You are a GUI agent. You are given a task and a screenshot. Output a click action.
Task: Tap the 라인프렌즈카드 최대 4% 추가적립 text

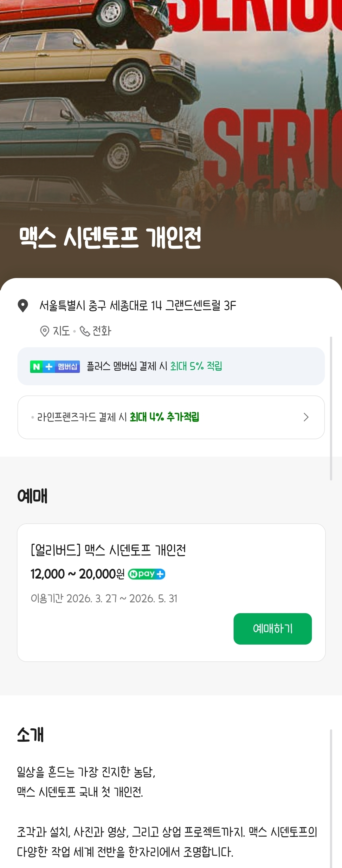[x=118, y=417]
